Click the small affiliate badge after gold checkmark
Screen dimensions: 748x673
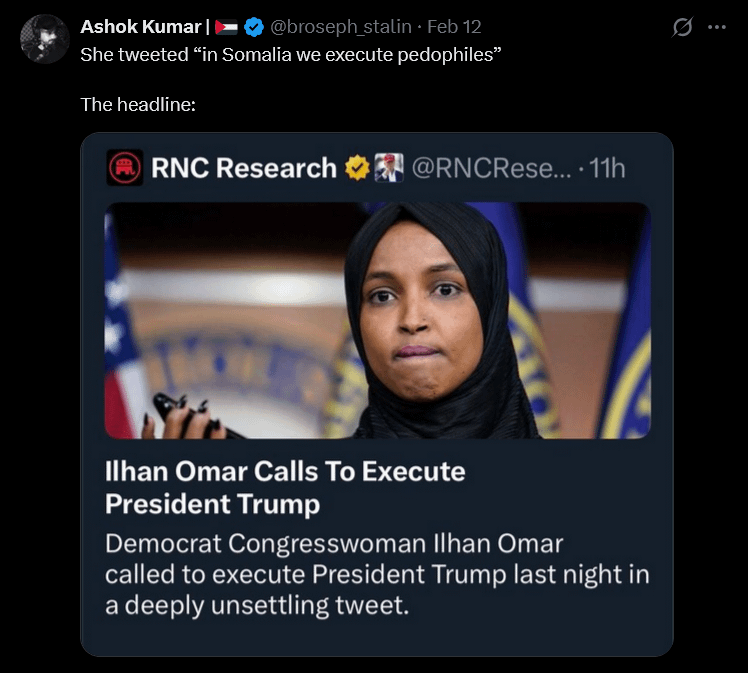pos(388,168)
